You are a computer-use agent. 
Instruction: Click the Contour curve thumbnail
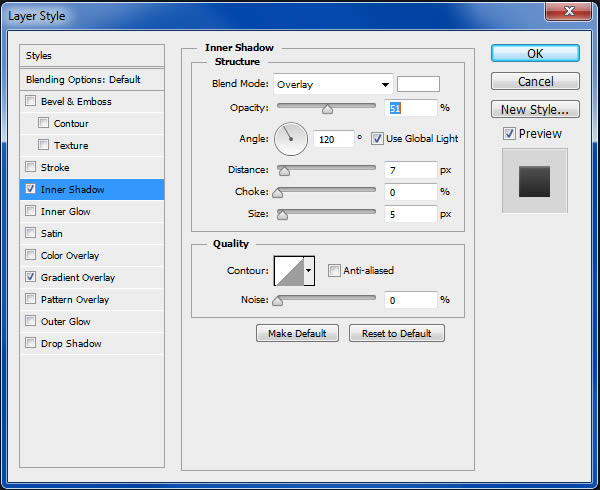coord(289,271)
